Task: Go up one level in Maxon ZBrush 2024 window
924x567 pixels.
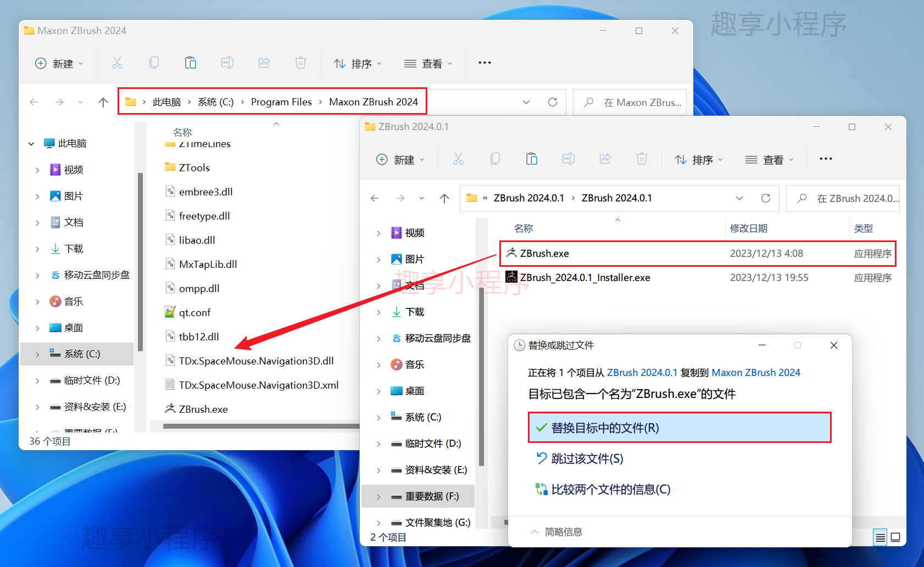Action: click(103, 102)
